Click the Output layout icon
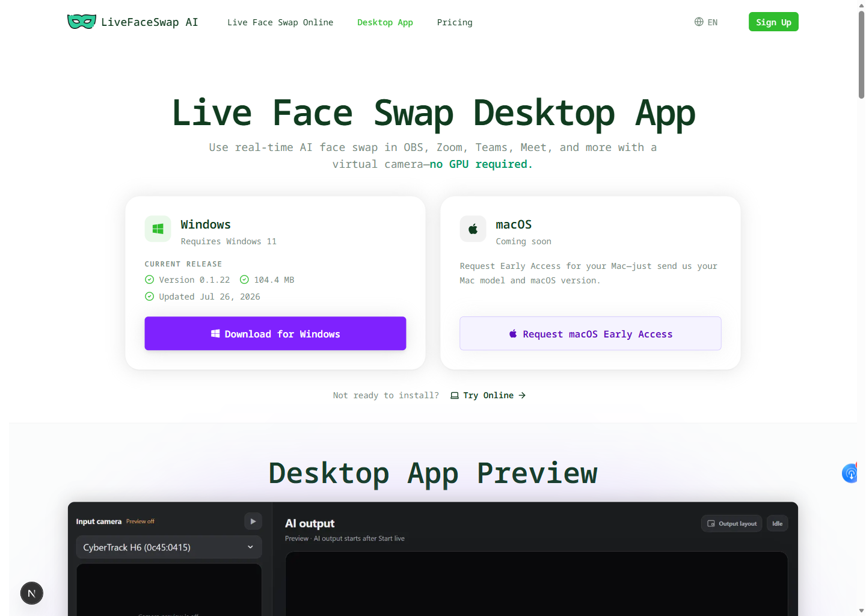The height and width of the screenshot is (616, 866). coord(711,523)
